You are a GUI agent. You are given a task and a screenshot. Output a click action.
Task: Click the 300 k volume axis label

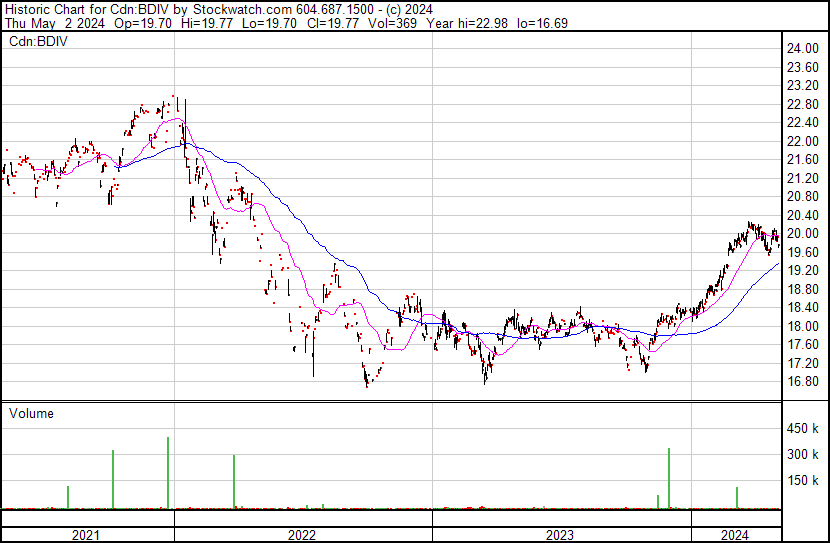tap(805, 455)
